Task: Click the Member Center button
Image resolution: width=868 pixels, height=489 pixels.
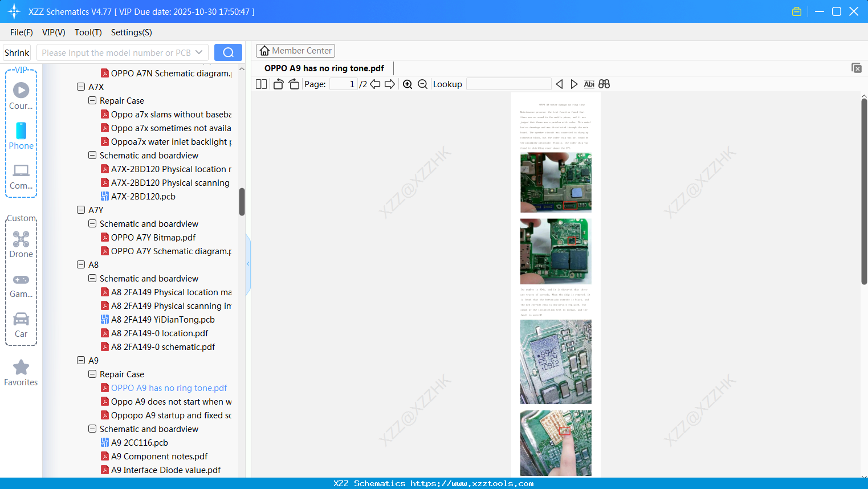Action: tap(295, 51)
